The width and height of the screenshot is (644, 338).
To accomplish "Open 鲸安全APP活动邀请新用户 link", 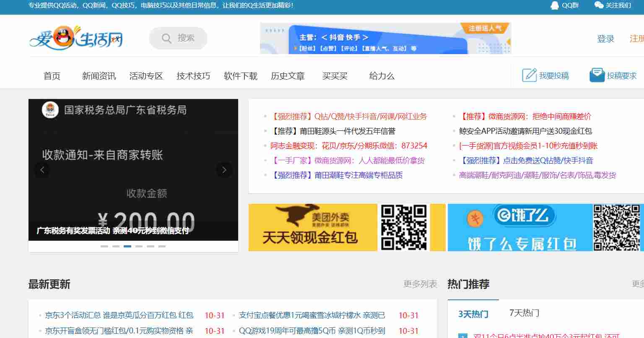I will tap(525, 131).
